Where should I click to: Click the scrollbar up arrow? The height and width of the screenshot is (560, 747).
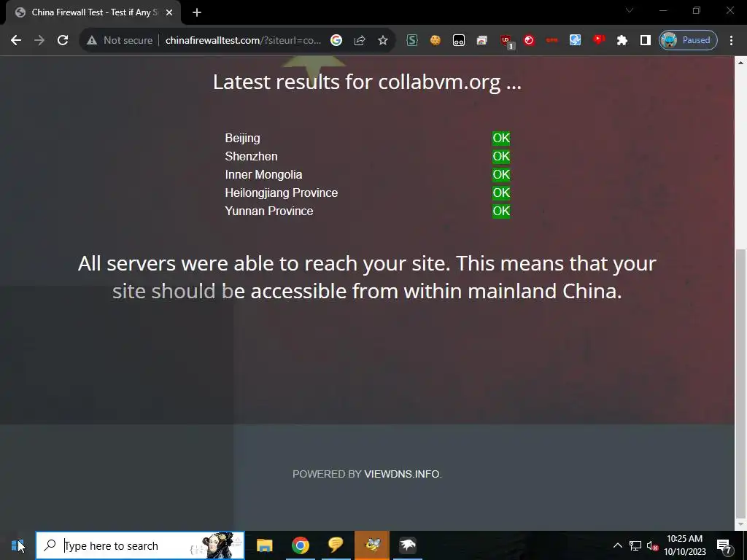pos(741,62)
